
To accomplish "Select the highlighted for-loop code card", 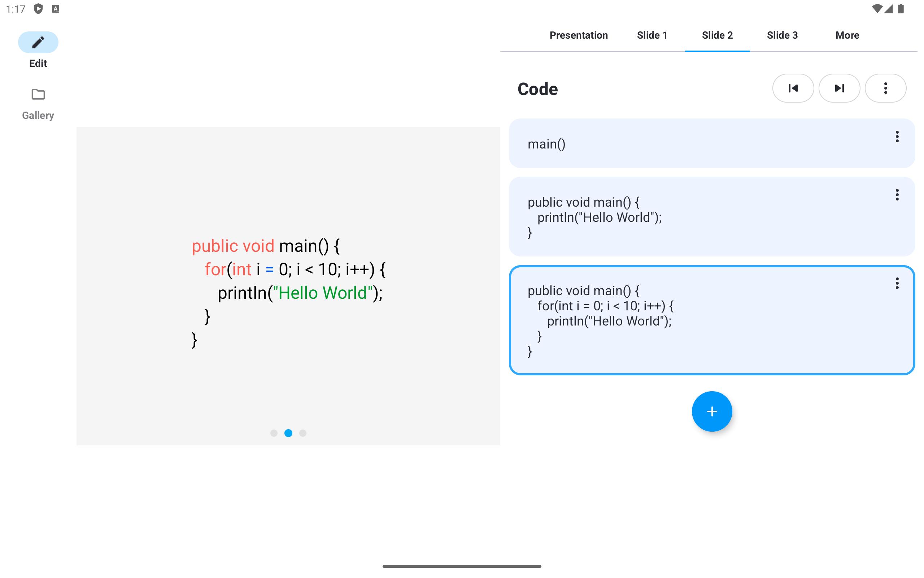I will click(x=712, y=320).
